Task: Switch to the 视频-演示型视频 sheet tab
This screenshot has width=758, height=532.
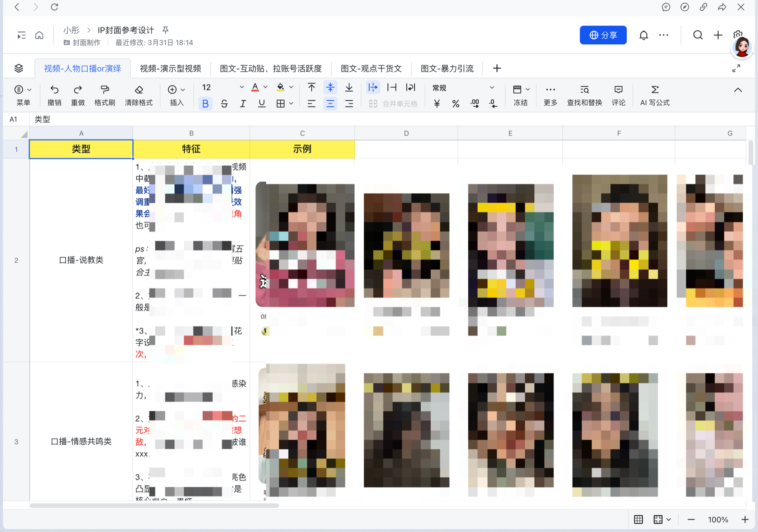Action: tap(170, 68)
